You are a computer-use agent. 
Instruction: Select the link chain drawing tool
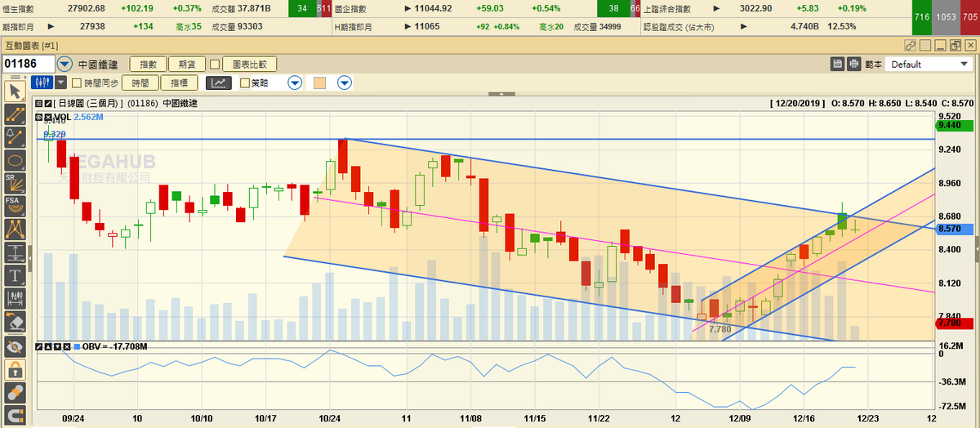point(14,391)
